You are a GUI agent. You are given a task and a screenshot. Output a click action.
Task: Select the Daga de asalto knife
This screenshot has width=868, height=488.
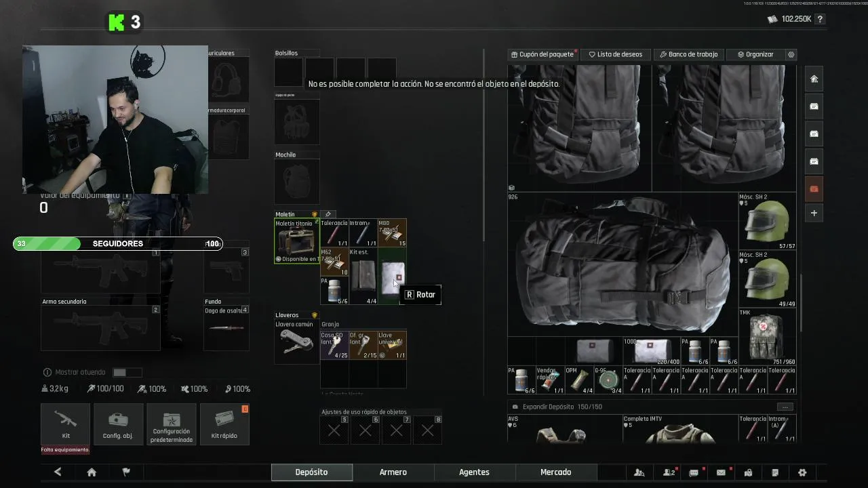226,329
